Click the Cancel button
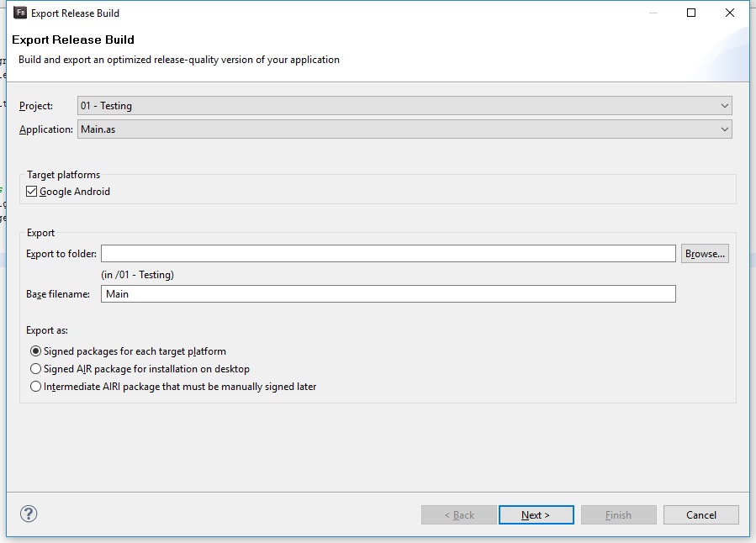Screen dimensions: 756x543 point(700,515)
